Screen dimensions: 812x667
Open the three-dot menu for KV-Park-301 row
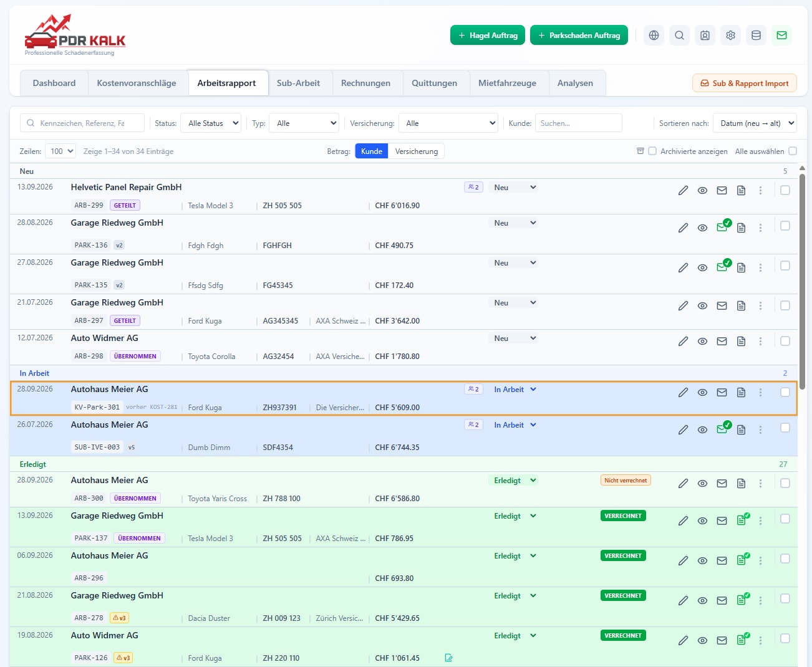pyautogui.click(x=760, y=393)
